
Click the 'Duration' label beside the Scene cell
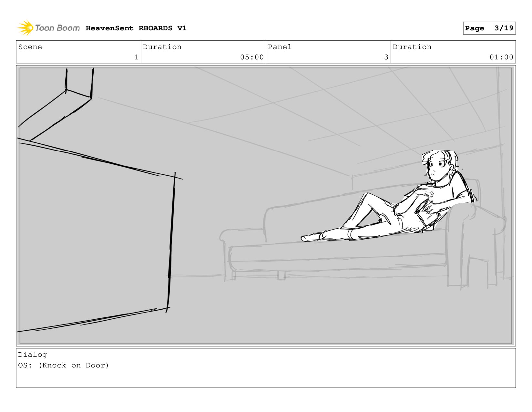(162, 47)
